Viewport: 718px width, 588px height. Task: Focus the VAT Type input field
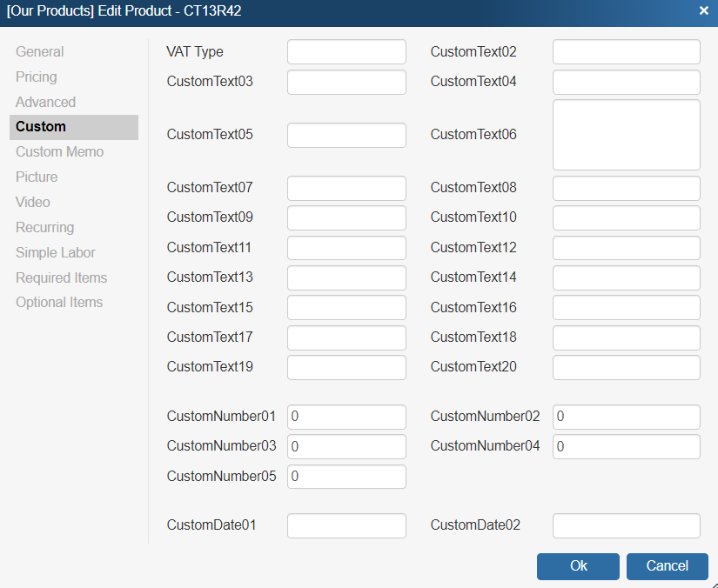coord(346,52)
